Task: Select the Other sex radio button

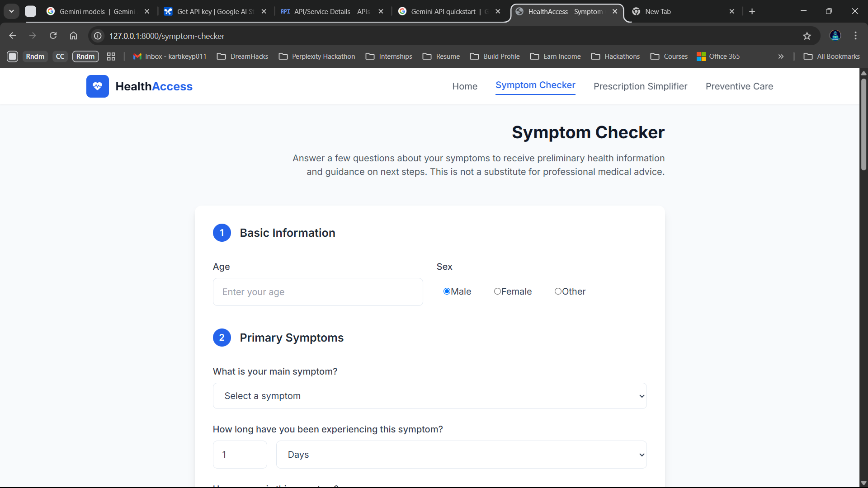Action: point(558,291)
